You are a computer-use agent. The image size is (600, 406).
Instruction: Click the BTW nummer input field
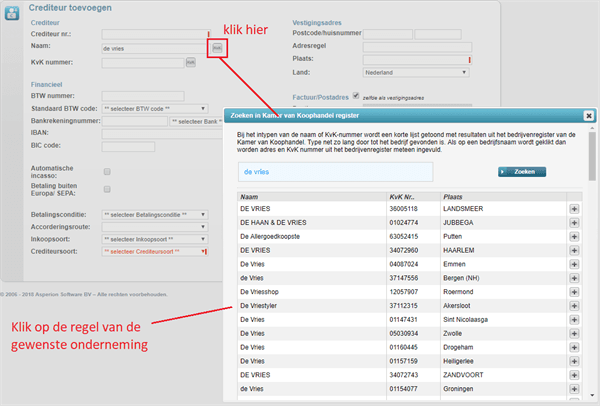tap(143, 96)
